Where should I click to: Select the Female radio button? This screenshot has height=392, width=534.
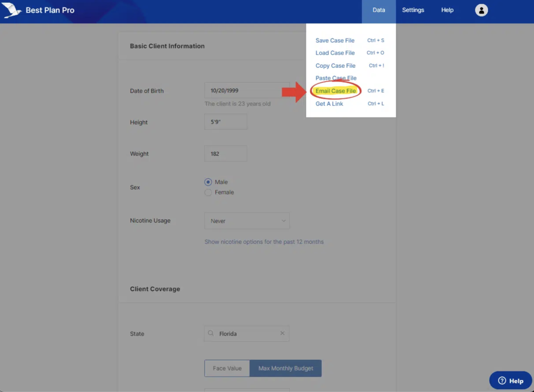[208, 192]
